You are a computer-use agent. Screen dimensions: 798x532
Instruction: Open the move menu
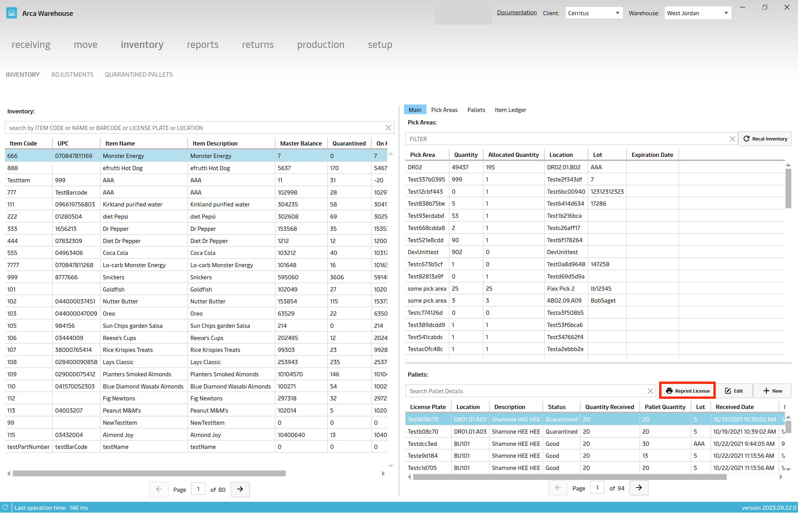tap(86, 44)
